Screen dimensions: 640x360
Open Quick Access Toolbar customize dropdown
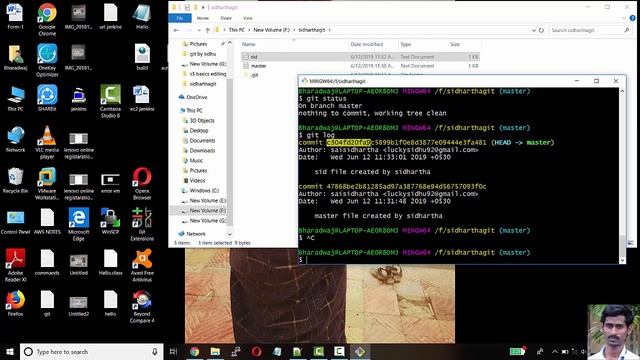pos(203,7)
